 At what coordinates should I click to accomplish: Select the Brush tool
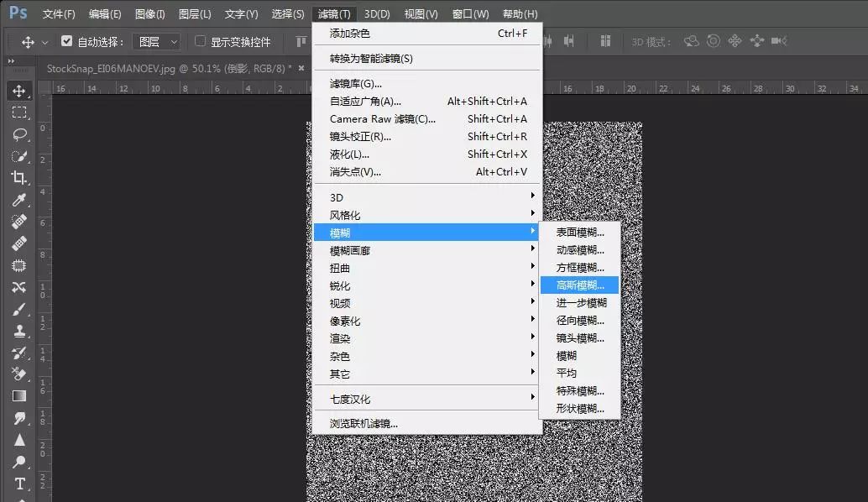[x=19, y=309]
